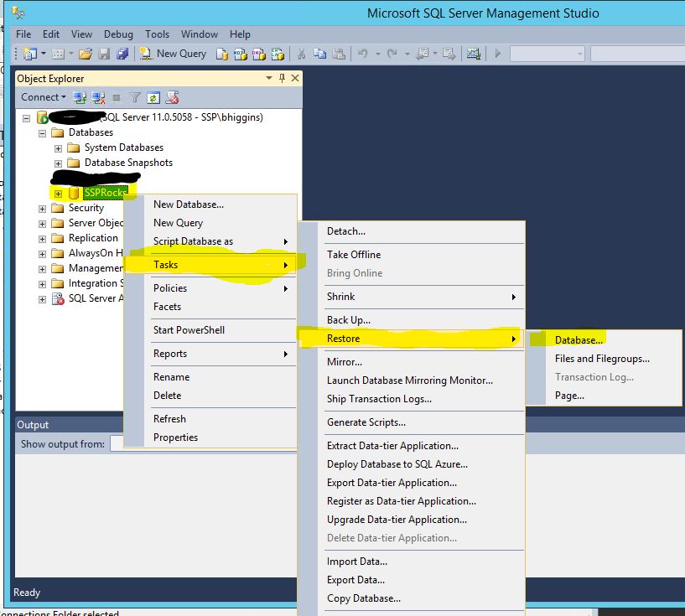Expand the Database Snapshots folder
Screen dimensions: 685x616
click(x=58, y=163)
